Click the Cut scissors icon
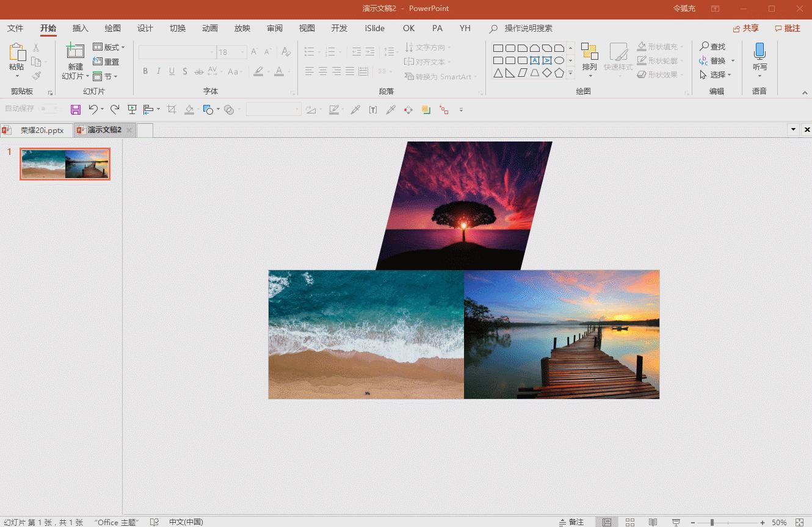The width and height of the screenshot is (812, 527). (36, 48)
